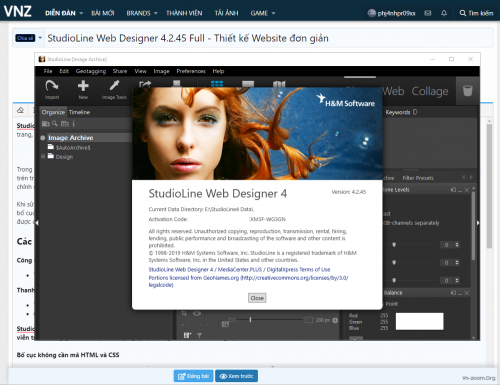This screenshot has height=385, width=500.
Task: Open the Chia sẻ prefix dropdown arrow
Action: [40, 38]
